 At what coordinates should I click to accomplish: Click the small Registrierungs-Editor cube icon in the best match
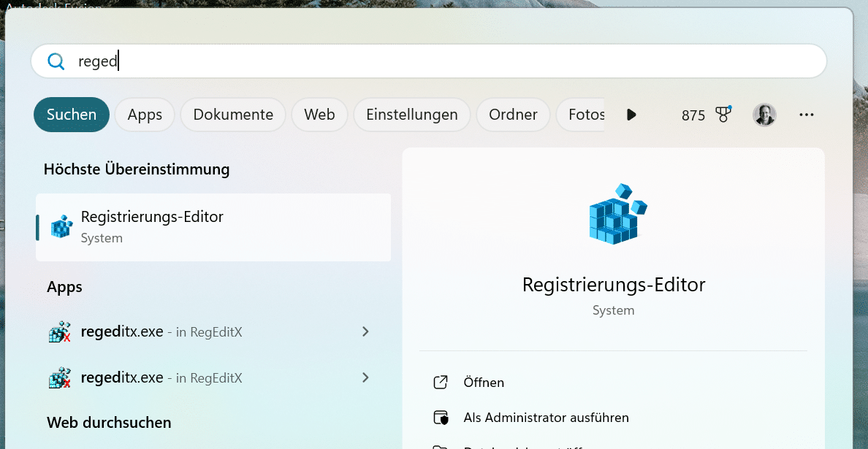pyautogui.click(x=61, y=227)
